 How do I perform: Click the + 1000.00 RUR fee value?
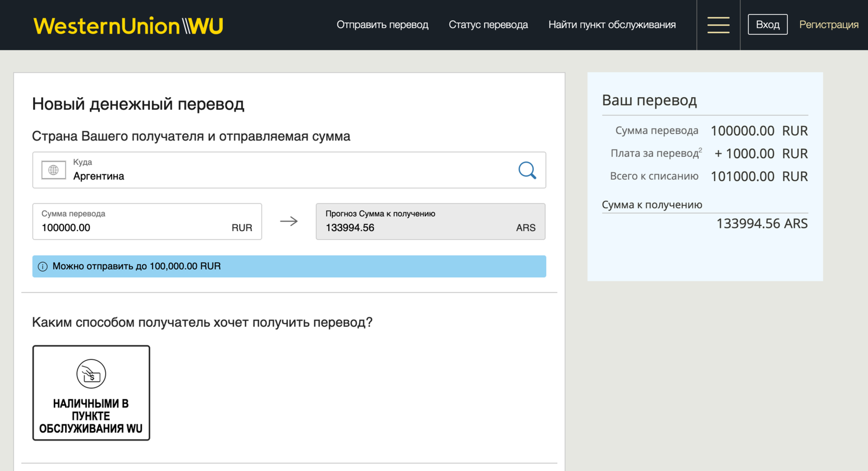(x=761, y=154)
